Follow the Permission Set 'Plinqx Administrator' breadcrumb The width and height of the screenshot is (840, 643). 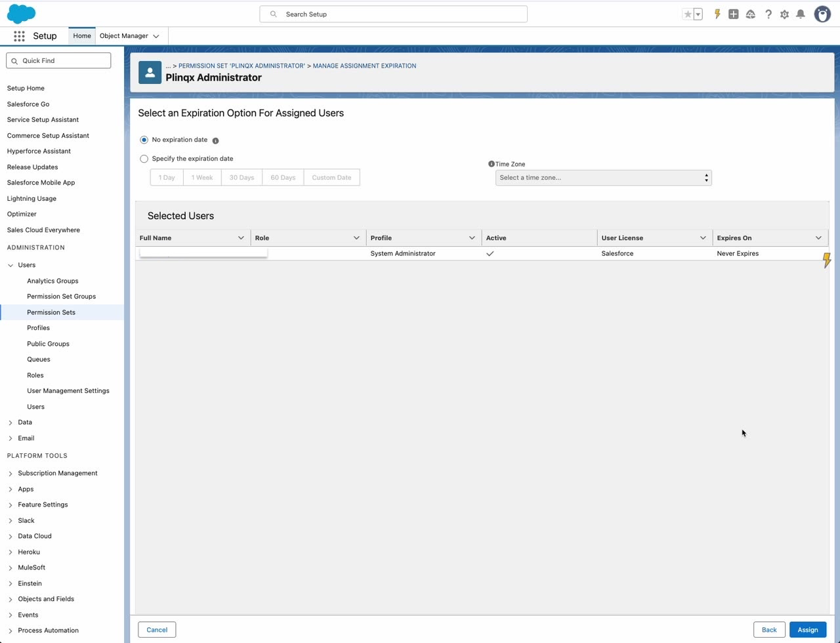(241, 66)
